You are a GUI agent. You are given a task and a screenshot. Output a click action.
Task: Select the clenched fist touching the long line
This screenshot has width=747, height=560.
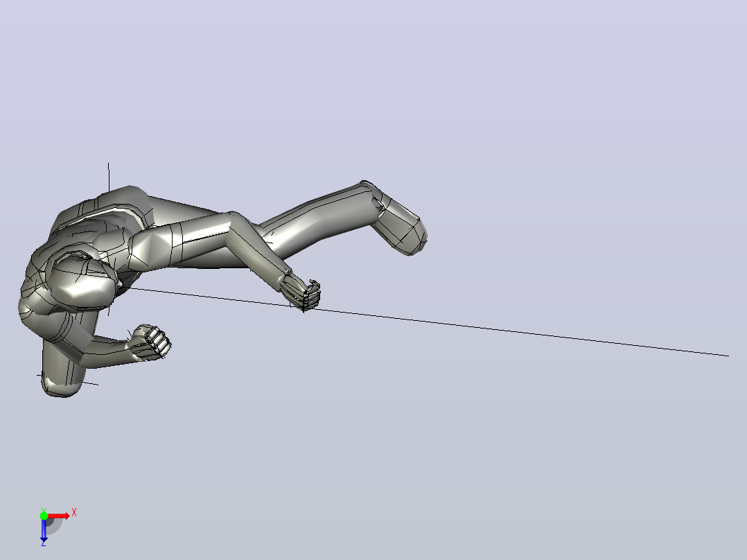pyautogui.click(x=301, y=294)
